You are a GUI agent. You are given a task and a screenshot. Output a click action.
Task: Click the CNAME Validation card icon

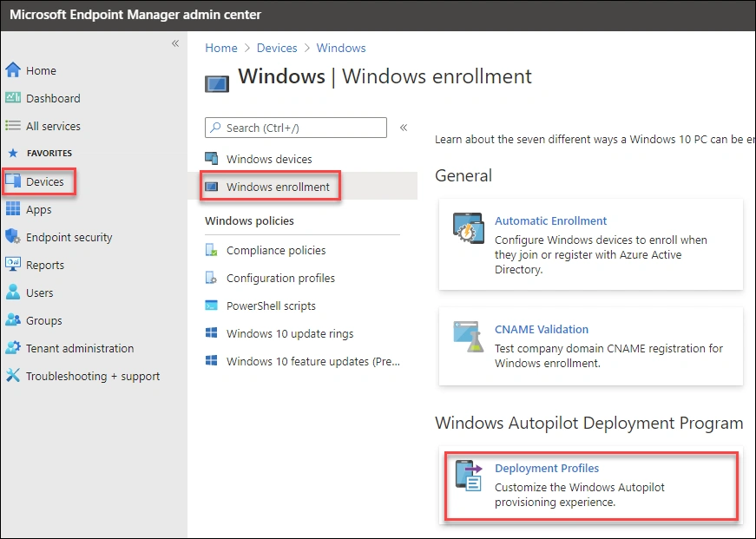tap(469, 337)
